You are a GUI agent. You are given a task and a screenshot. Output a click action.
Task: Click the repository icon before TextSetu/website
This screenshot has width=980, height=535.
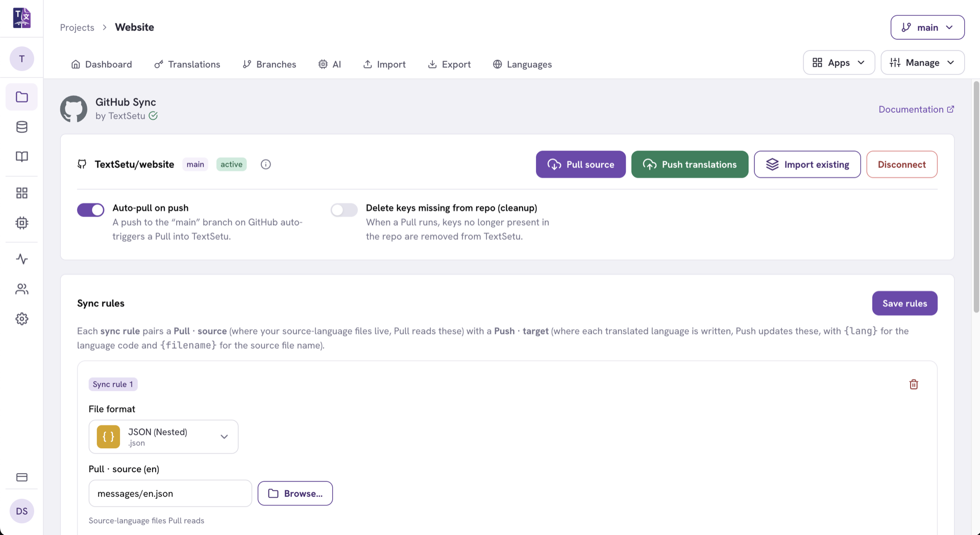(x=82, y=164)
